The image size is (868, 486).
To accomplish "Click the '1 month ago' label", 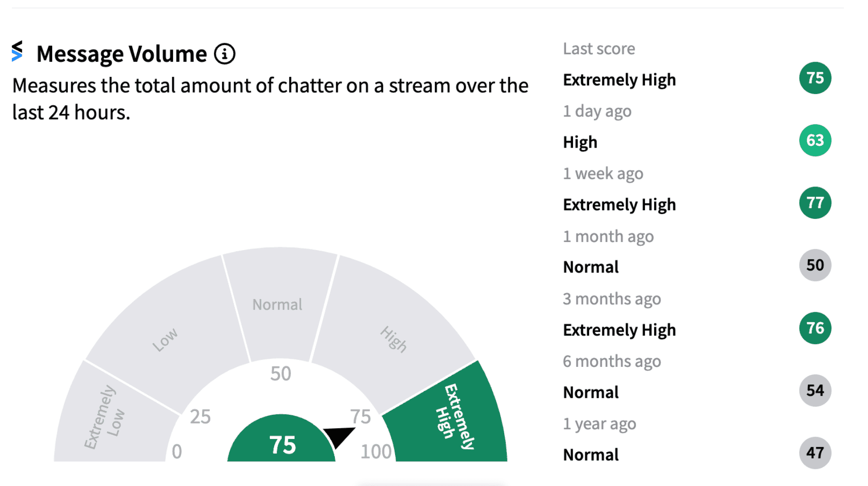I will 608,236.
